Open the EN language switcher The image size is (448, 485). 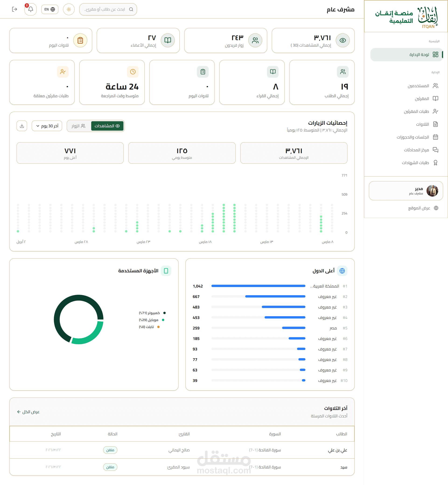(50, 10)
